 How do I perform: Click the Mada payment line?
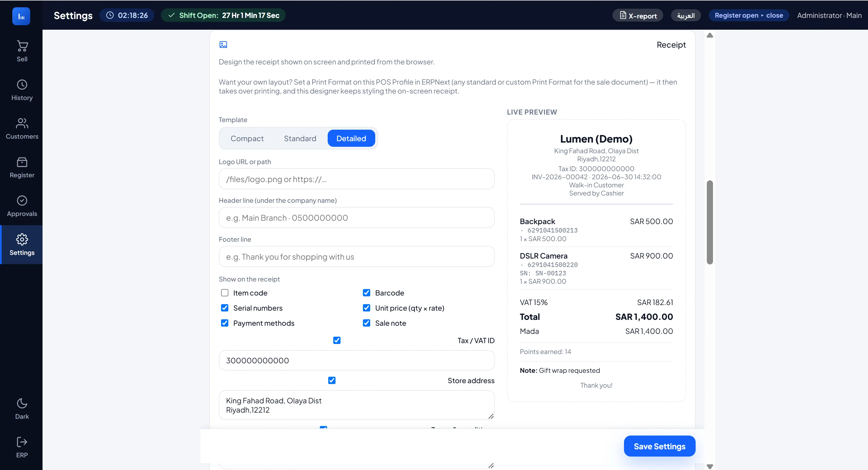[x=596, y=331]
